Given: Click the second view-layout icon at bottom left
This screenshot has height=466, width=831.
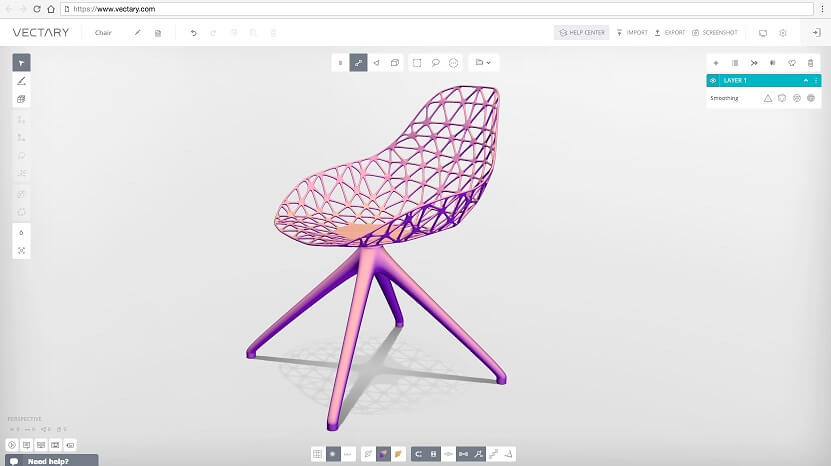Looking at the screenshot, I should (26, 445).
